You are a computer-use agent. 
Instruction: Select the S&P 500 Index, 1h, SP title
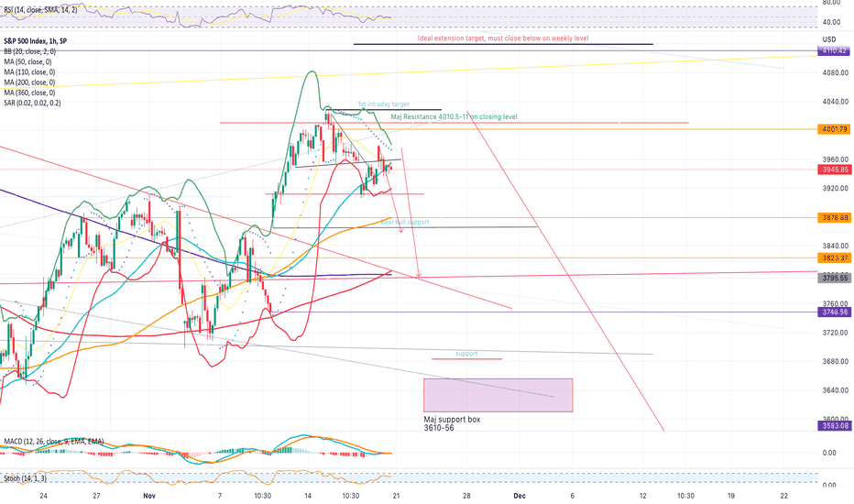pos(36,41)
